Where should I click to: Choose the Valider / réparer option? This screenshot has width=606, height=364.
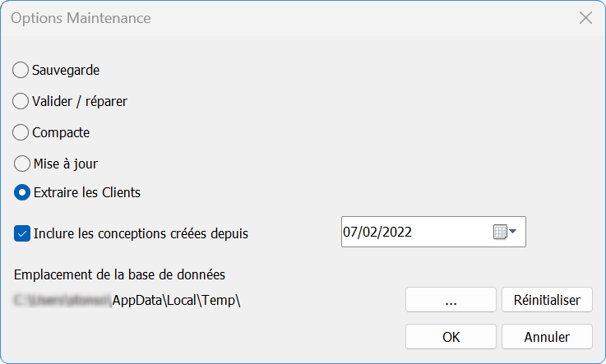pyautogui.click(x=22, y=102)
